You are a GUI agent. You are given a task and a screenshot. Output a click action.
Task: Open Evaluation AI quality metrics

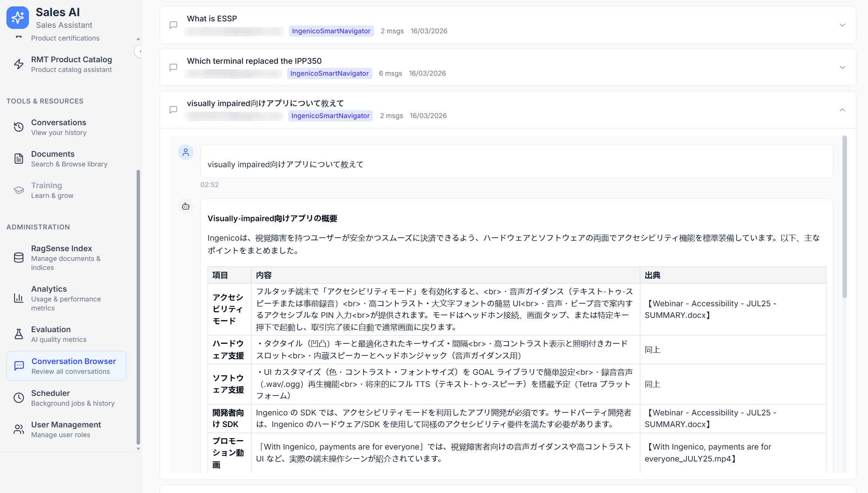click(x=66, y=334)
